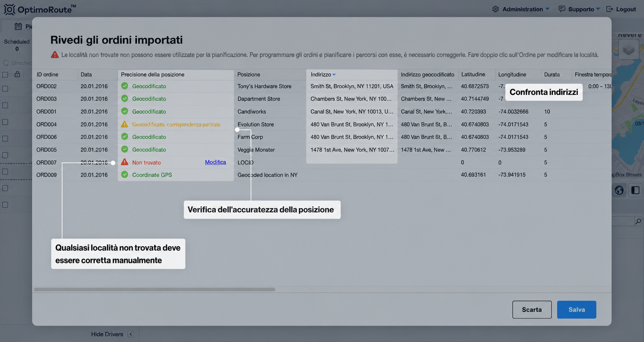Open the Administration gear menu
The width and height of the screenshot is (644, 342).
(x=495, y=9)
